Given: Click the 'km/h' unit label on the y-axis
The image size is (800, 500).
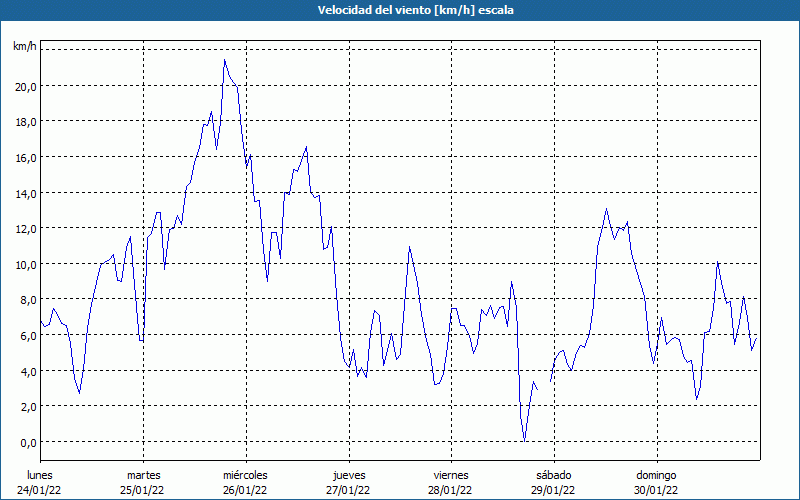Looking at the screenshot, I should coord(25,46).
